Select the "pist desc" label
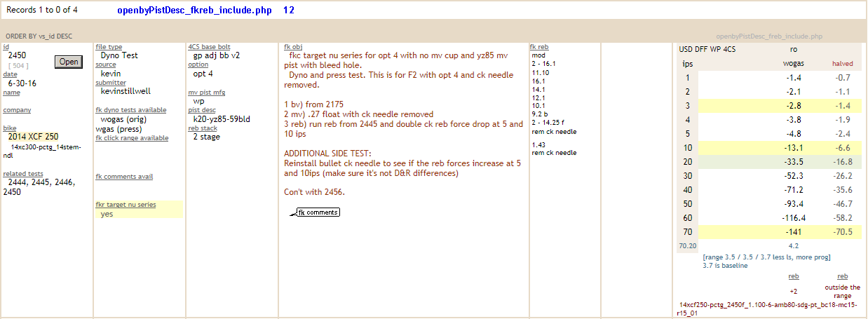Image resolution: width=868 pixels, height=319 pixels. (202, 110)
